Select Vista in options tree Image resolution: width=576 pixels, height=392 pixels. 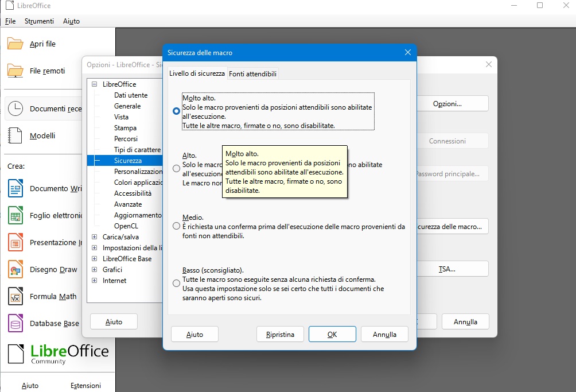[x=121, y=117]
